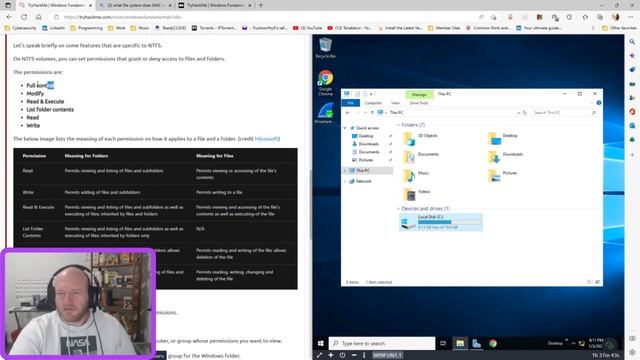
Task: Click the Local Disk usage bar
Action: click(449, 222)
